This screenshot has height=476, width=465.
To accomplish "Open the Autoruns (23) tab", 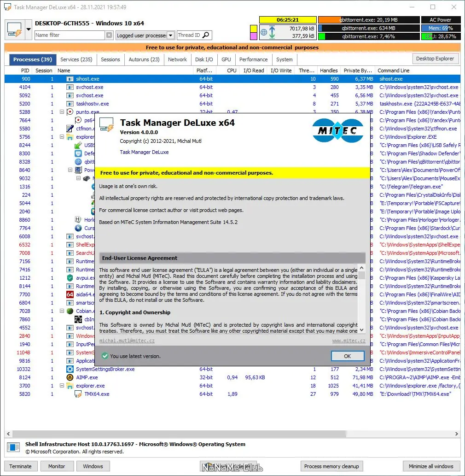I will [144, 59].
